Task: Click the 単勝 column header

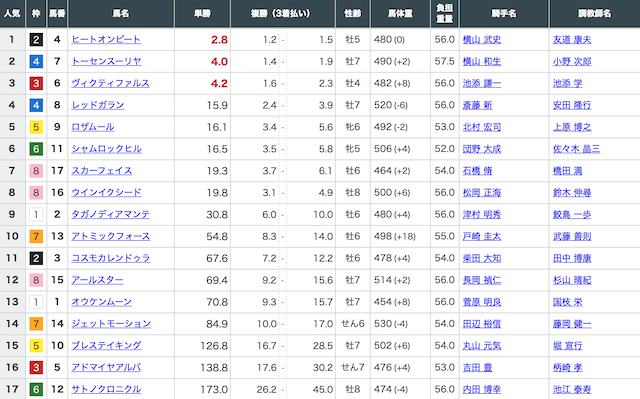Action: 202,13
